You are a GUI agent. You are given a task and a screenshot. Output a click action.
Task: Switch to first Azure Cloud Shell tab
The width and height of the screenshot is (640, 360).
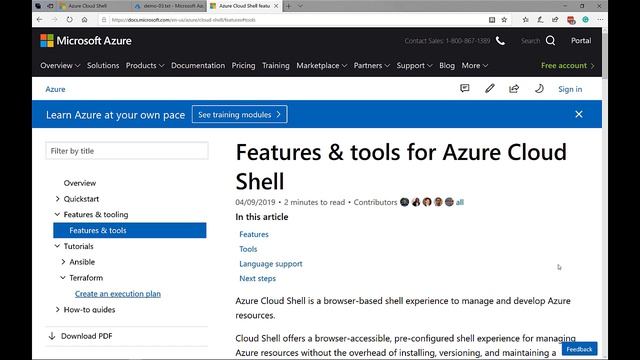(x=94, y=6)
